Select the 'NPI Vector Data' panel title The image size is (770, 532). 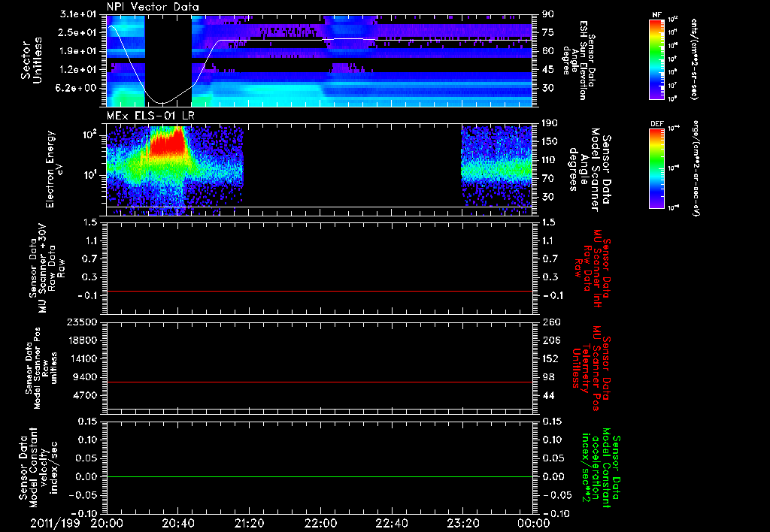coord(153,7)
